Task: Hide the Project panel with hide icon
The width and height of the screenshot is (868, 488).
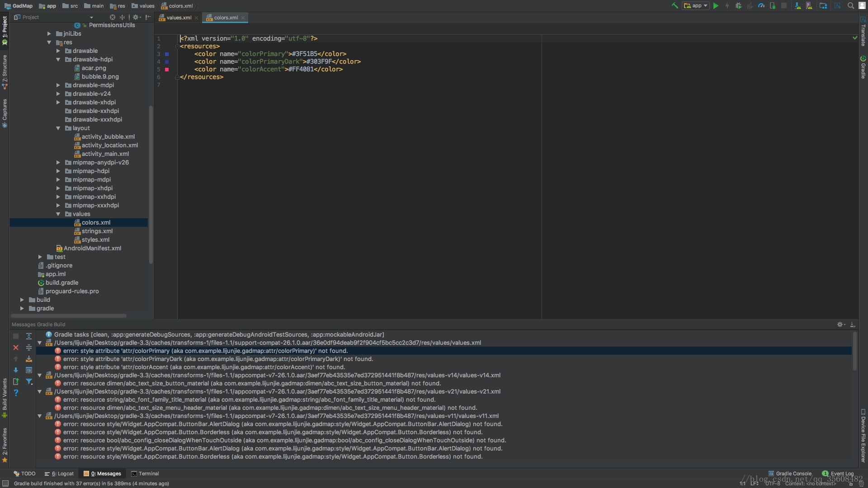Action: point(148,17)
